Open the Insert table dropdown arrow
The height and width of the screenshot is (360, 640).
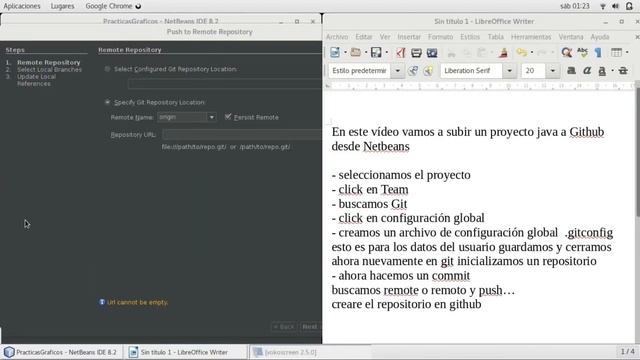coord(627,52)
